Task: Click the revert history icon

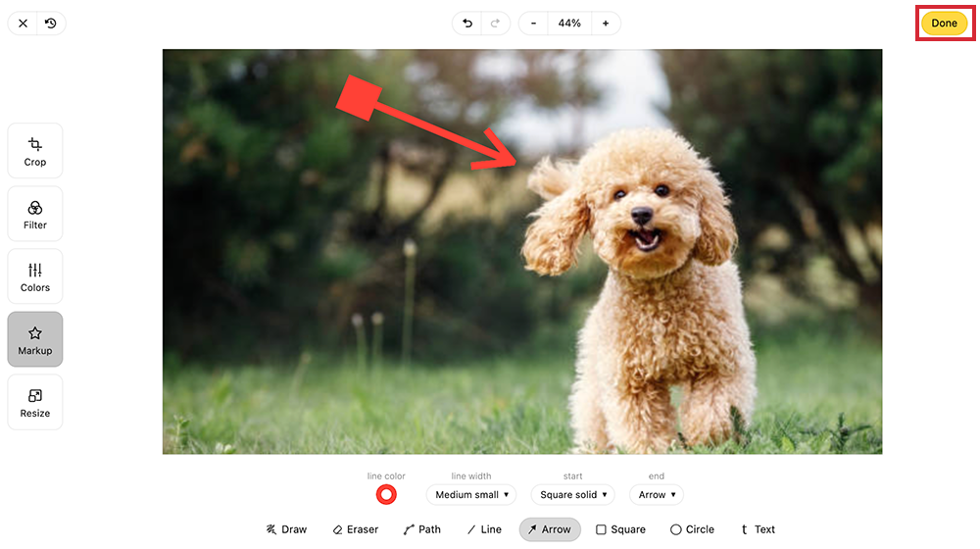Action: [50, 23]
